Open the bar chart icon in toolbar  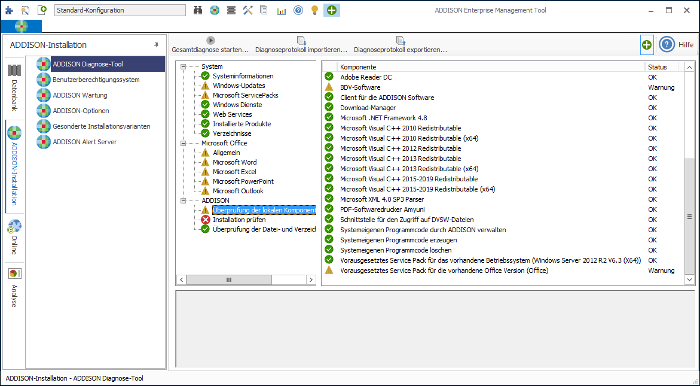tap(281, 10)
